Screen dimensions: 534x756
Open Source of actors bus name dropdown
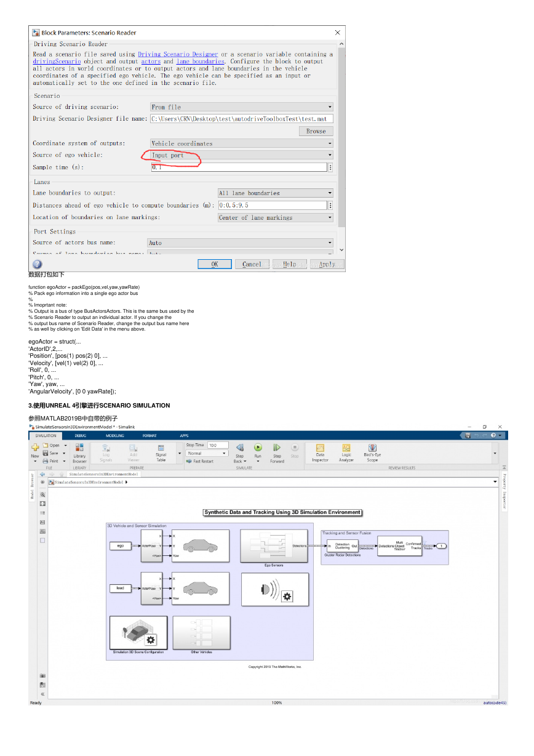coord(241,243)
